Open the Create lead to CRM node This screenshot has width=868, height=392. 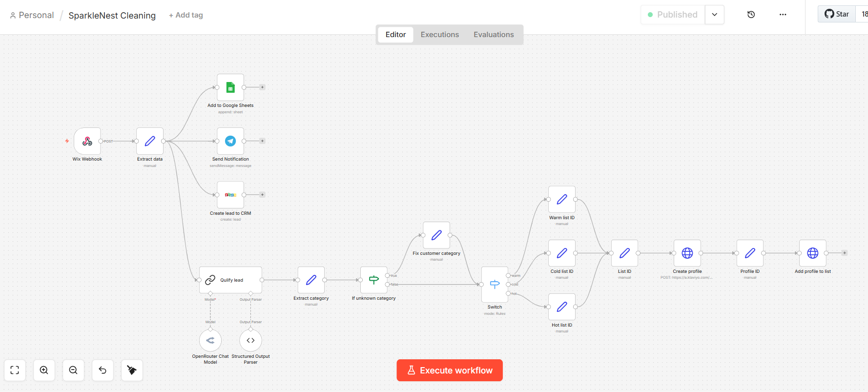point(230,195)
